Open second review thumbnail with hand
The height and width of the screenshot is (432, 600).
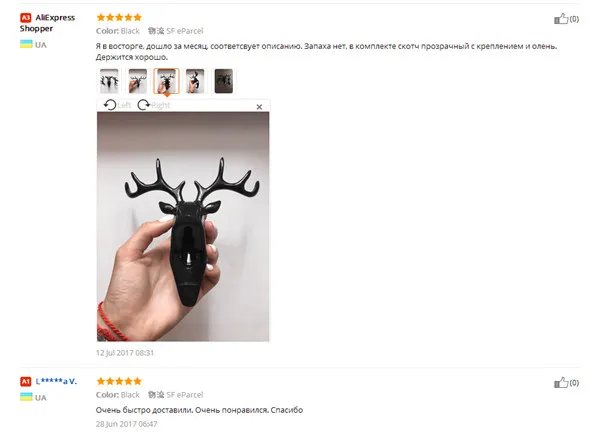[x=138, y=81]
